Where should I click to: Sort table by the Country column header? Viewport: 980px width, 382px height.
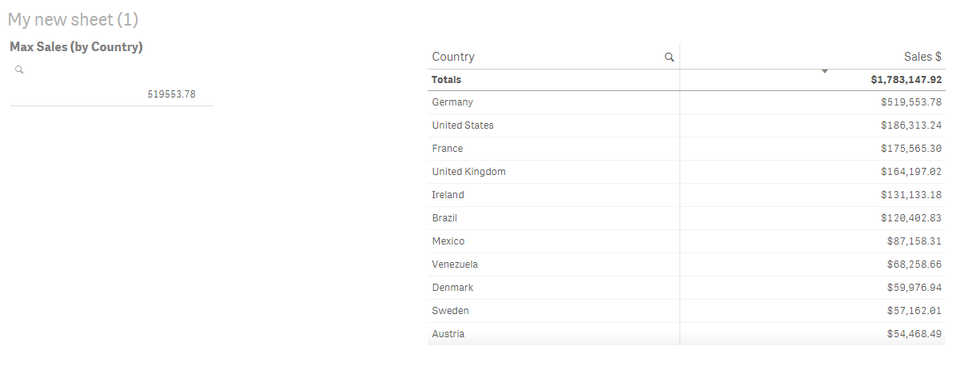tap(453, 57)
